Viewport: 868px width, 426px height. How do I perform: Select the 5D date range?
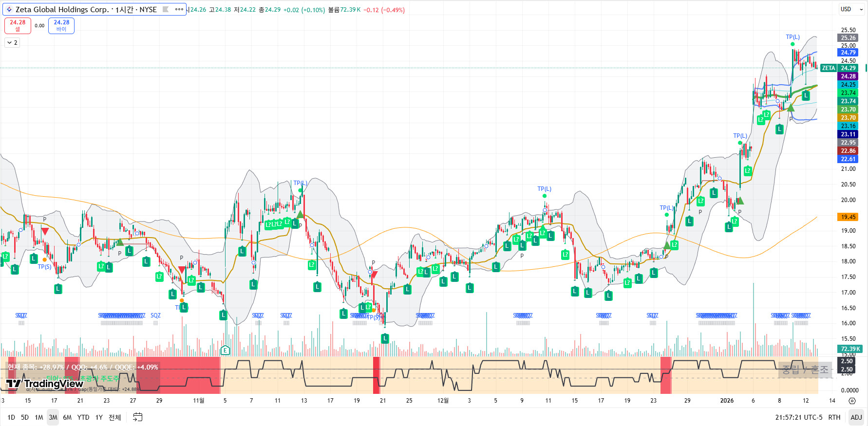(x=25, y=417)
